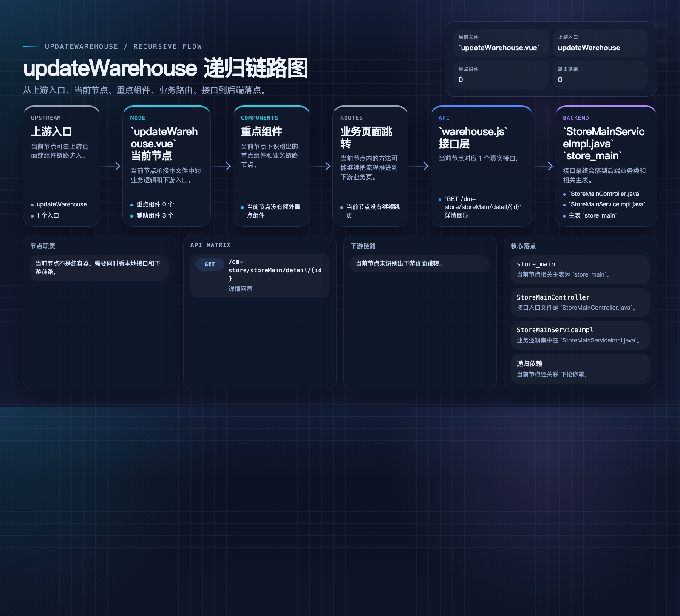
Task: Click the updateWarehouse 递归链路图 page title
Action: pyautogui.click(x=165, y=68)
